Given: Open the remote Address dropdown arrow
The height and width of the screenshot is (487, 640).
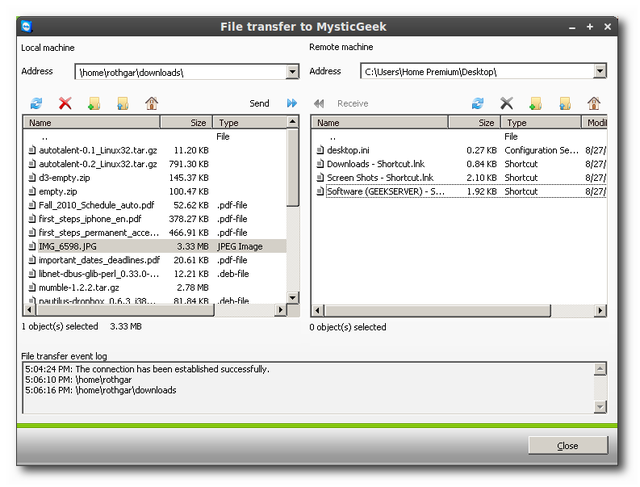Looking at the screenshot, I should point(600,71).
